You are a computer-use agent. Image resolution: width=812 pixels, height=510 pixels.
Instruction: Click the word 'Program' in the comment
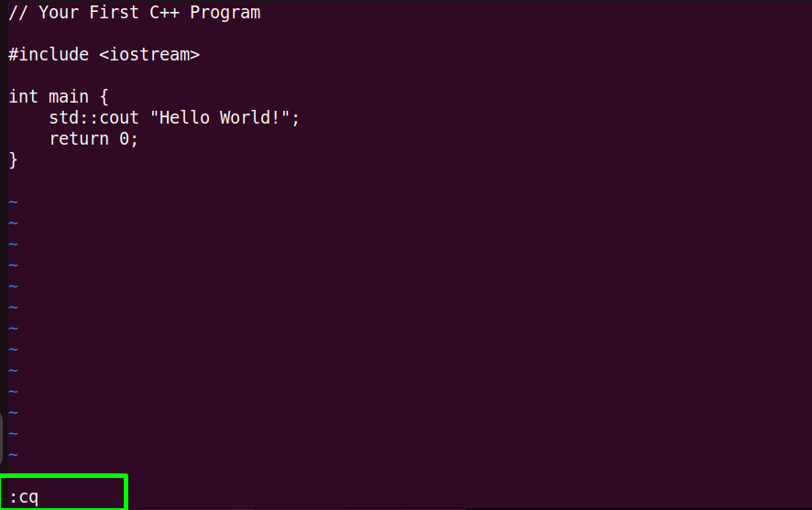coord(225,13)
